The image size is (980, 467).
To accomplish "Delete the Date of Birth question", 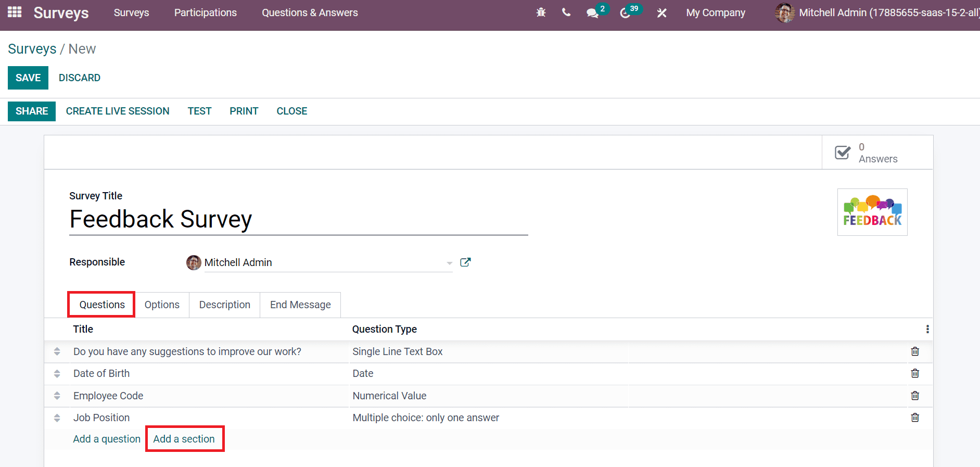I will 914,373.
